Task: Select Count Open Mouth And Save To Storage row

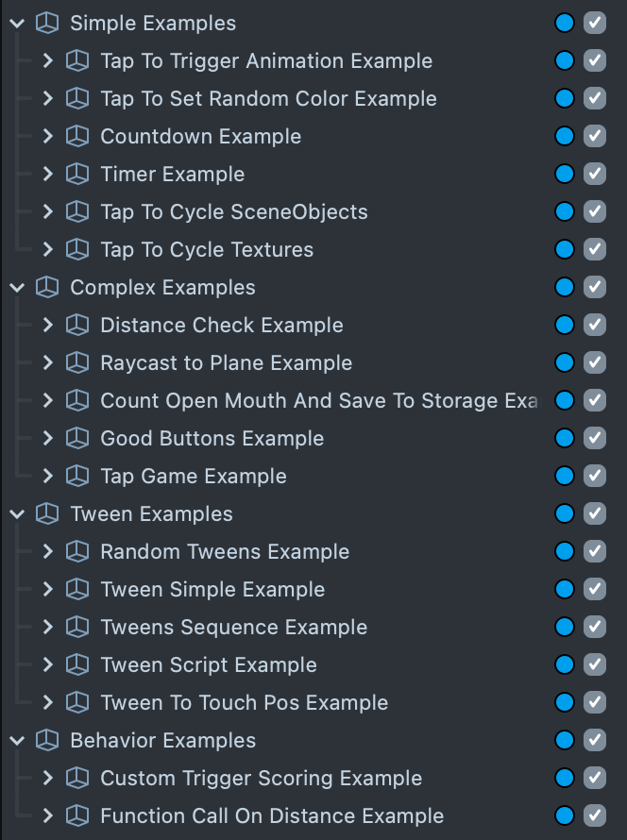Action: (318, 400)
